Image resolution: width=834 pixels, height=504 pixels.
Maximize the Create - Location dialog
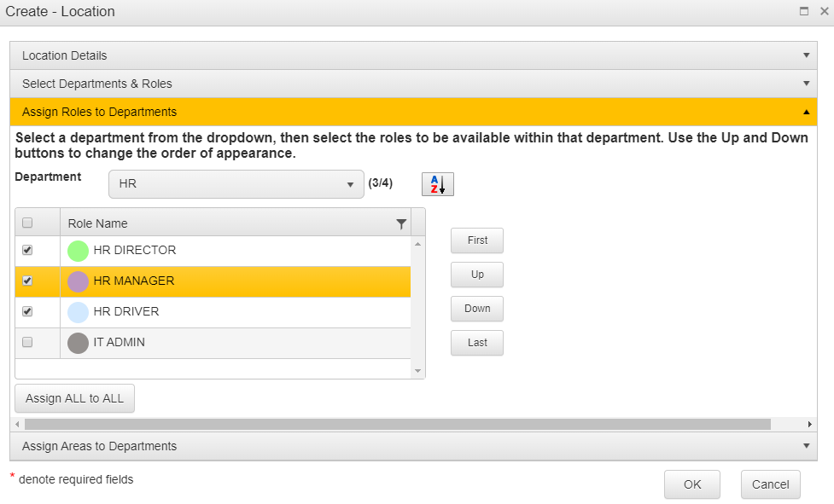pyautogui.click(x=804, y=11)
